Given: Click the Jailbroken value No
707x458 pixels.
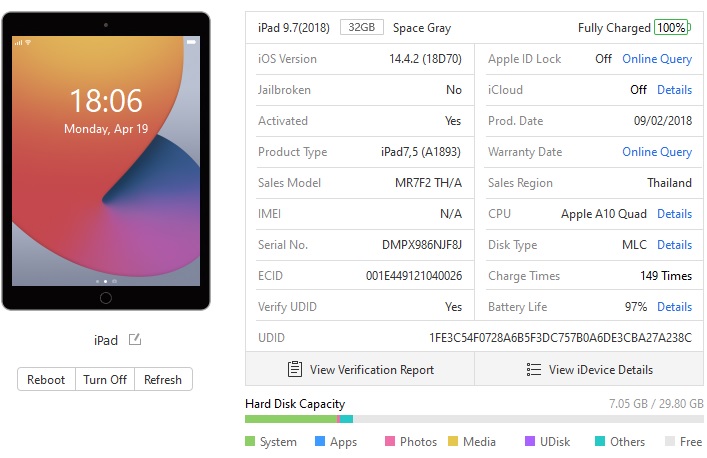Looking at the screenshot, I should pyautogui.click(x=454, y=90).
